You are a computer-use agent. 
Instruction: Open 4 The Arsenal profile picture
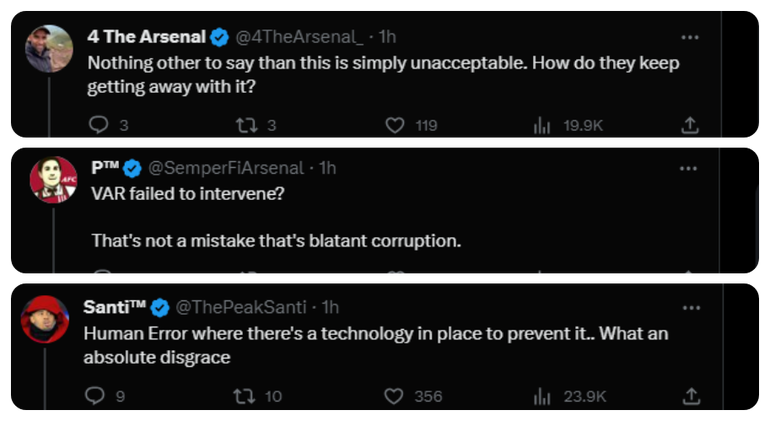click(x=48, y=49)
